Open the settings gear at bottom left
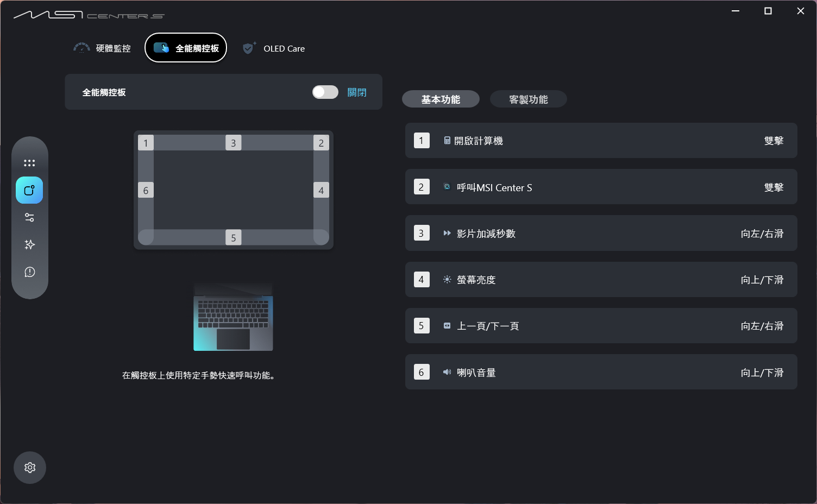 (29, 467)
